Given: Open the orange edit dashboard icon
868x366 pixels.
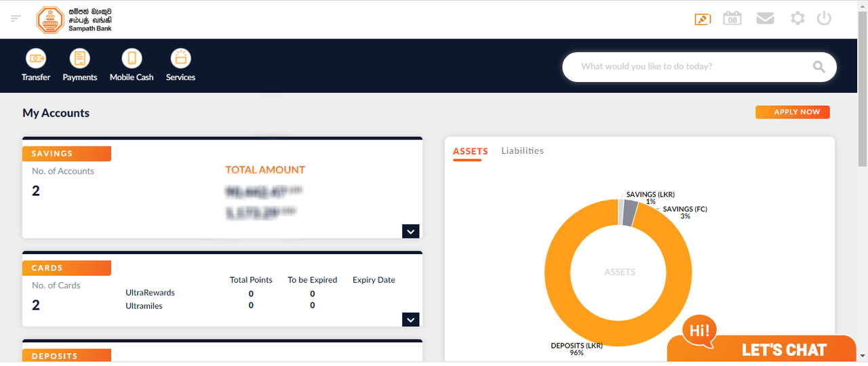Looking at the screenshot, I should [703, 19].
